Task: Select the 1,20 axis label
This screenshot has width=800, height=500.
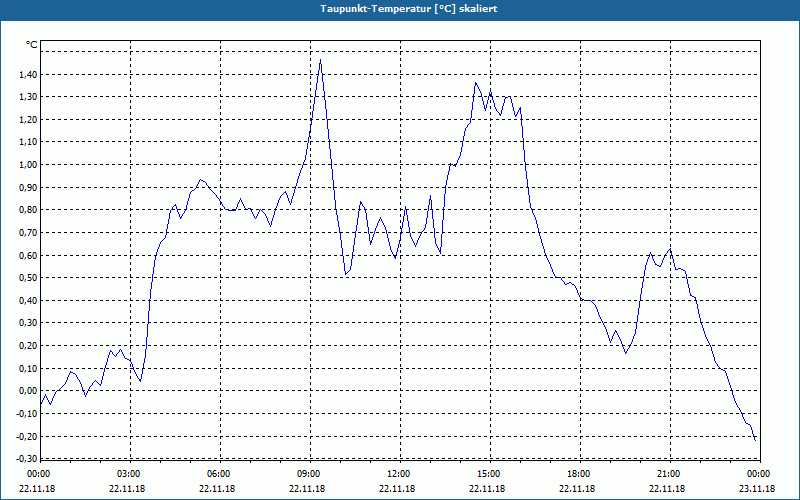Action: pyautogui.click(x=28, y=119)
